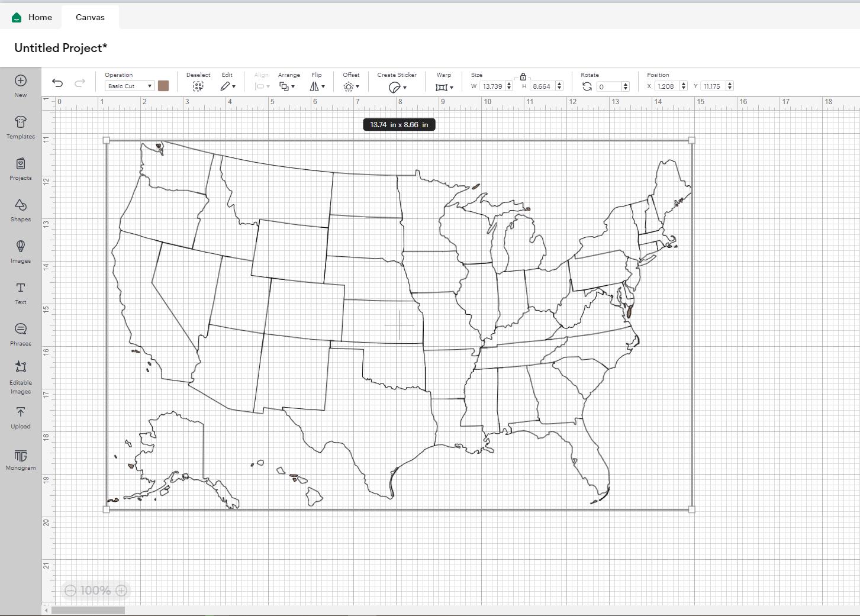The height and width of the screenshot is (616, 860).
Task: Open the Templates panel
Action: [21, 126]
